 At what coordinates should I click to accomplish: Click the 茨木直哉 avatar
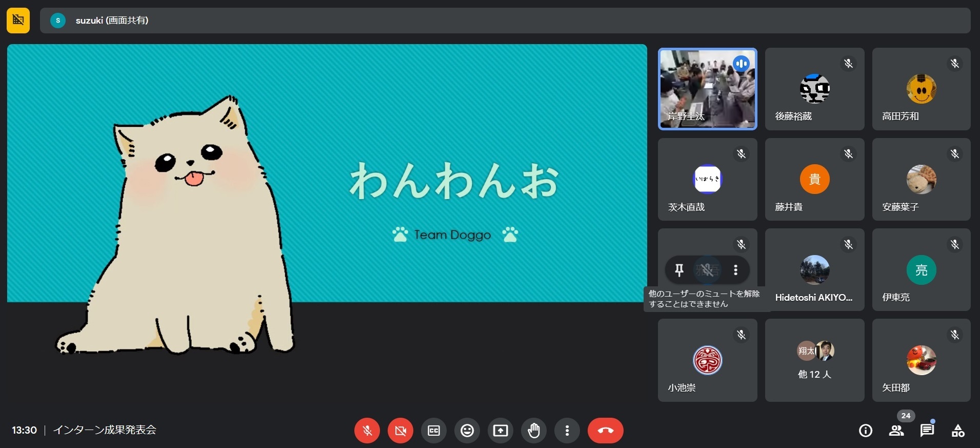point(708,179)
